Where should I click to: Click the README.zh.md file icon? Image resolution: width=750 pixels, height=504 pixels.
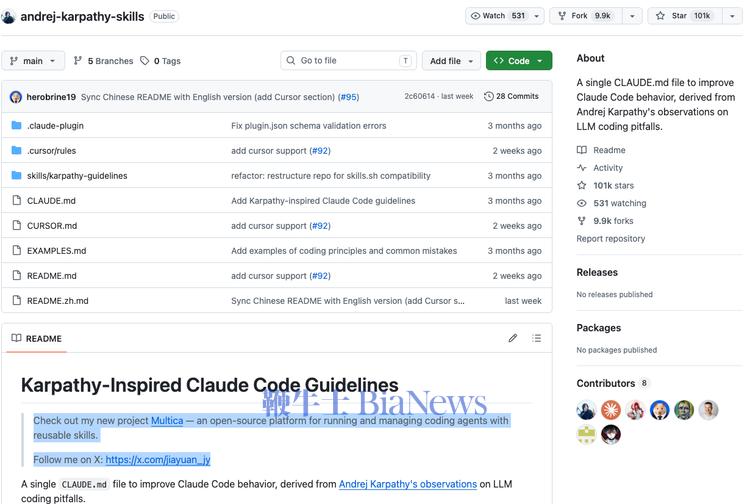17,300
